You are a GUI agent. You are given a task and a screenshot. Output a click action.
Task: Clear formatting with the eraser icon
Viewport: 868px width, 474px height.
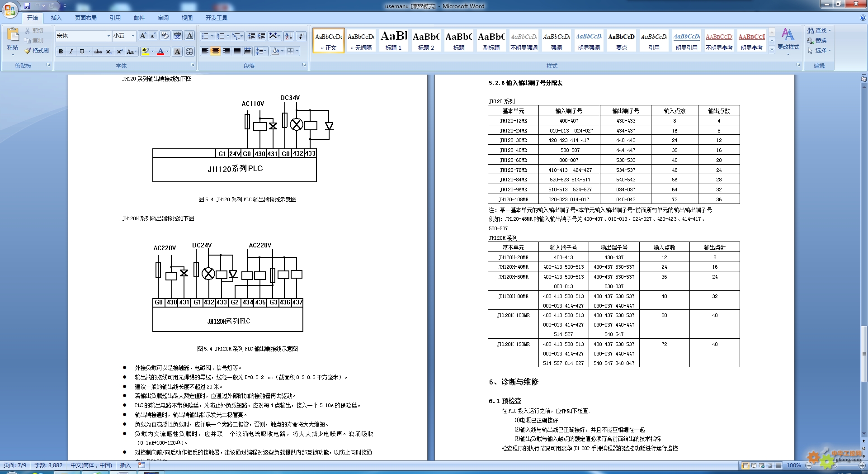click(x=165, y=36)
